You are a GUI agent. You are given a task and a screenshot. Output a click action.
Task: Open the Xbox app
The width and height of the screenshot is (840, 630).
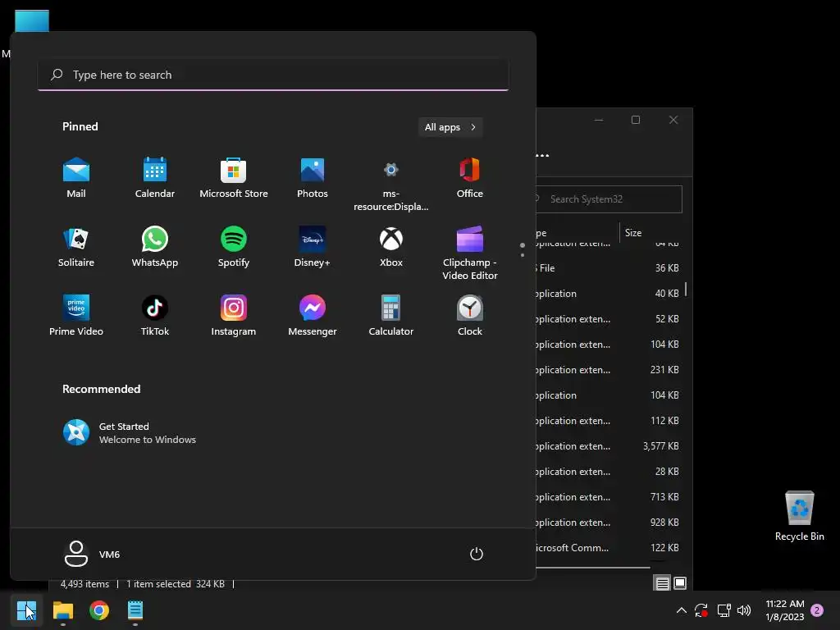tap(391, 247)
